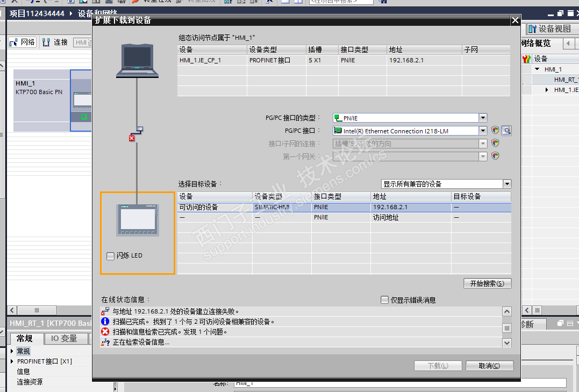Click 192.168.2.1 address in access nodes table
Screen dimensions: 579x392
pos(406,60)
